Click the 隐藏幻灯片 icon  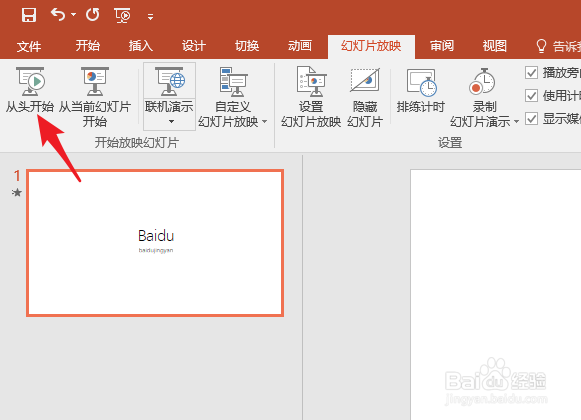pyautogui.click(x=365, y=80)
